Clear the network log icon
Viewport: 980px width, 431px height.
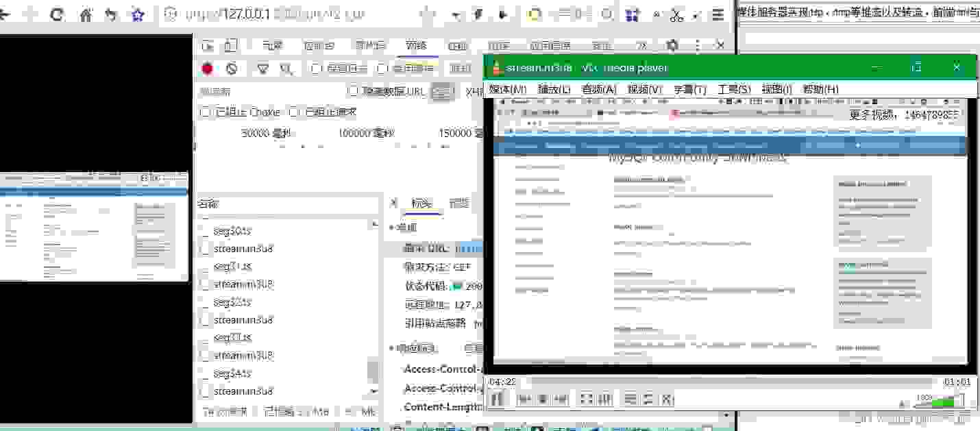click(x=232, y=69)
